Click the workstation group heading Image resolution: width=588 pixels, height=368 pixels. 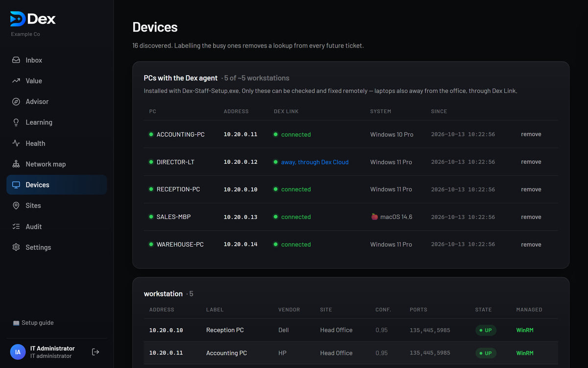tap(163, 293)
